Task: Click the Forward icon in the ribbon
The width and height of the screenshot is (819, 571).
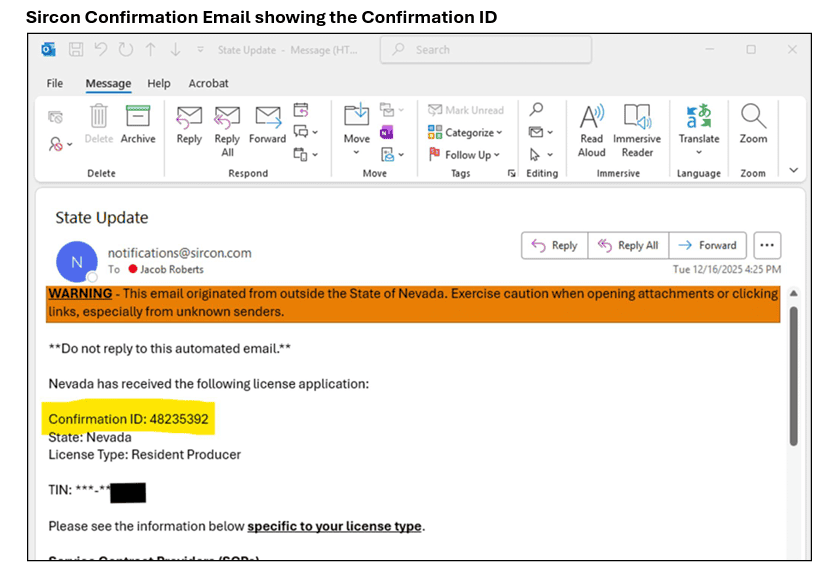Action: tap(267, 124)
